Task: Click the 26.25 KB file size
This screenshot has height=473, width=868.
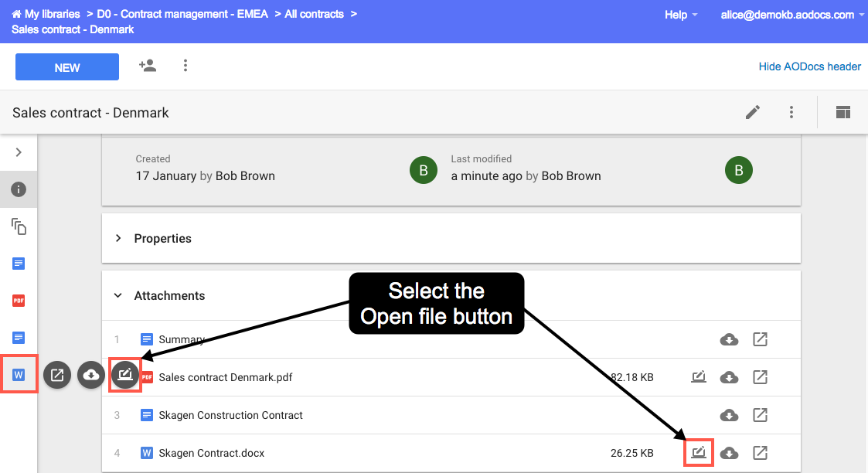Action: [x=631, y=453]
